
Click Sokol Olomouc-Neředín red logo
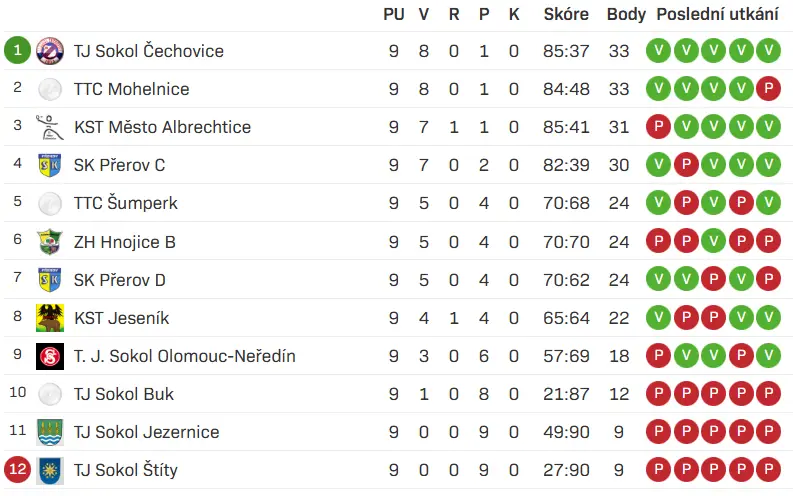point(50,356)
